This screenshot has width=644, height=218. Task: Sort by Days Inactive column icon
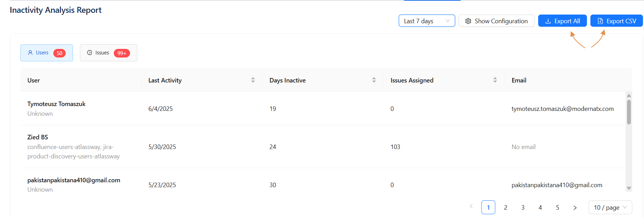click(x=374, y=80)
